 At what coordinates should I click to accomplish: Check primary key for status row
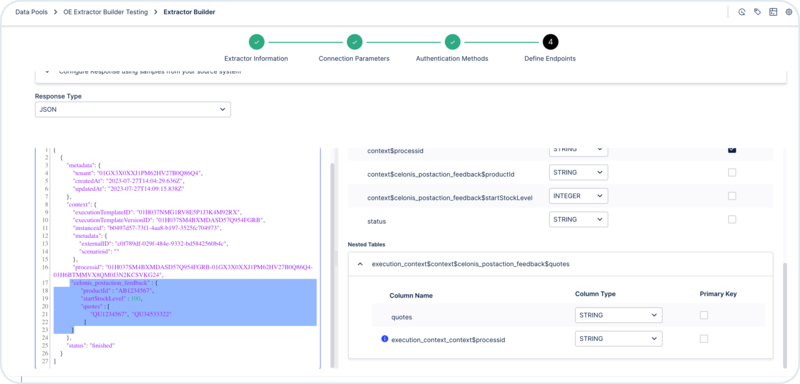(x=732, y=219)
